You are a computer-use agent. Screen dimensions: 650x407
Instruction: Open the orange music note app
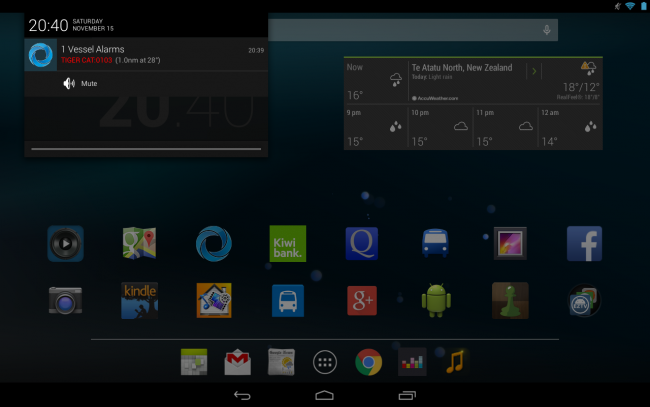(455, 362)
